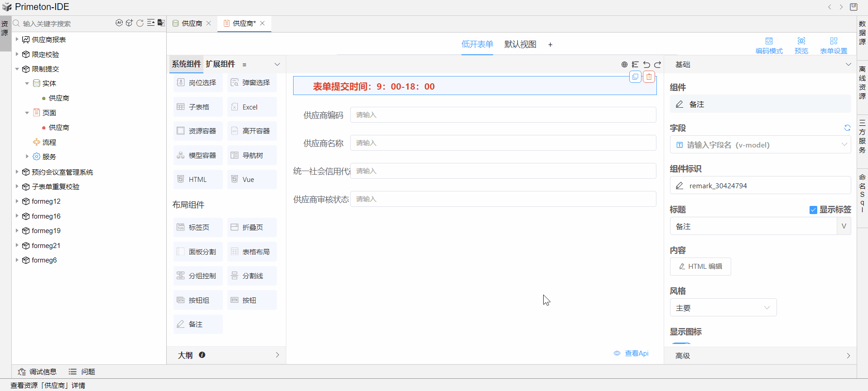Open the Preview (预览) mode

coord(801,45)
